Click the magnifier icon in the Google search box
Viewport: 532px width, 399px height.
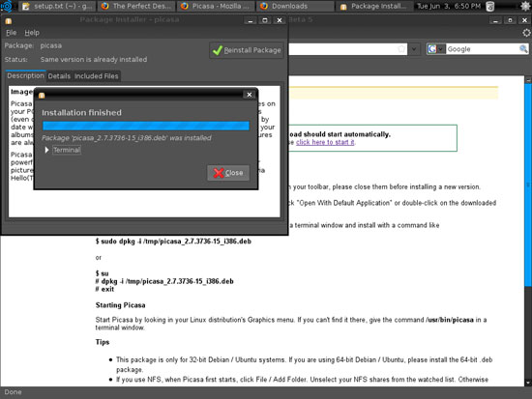pos(523,49)
